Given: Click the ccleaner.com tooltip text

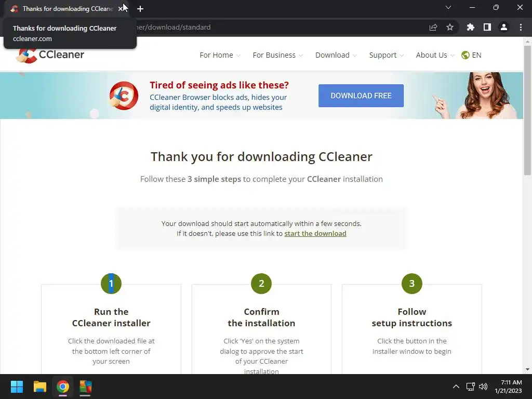Looking at the screenshot, I should coord(32,38).
